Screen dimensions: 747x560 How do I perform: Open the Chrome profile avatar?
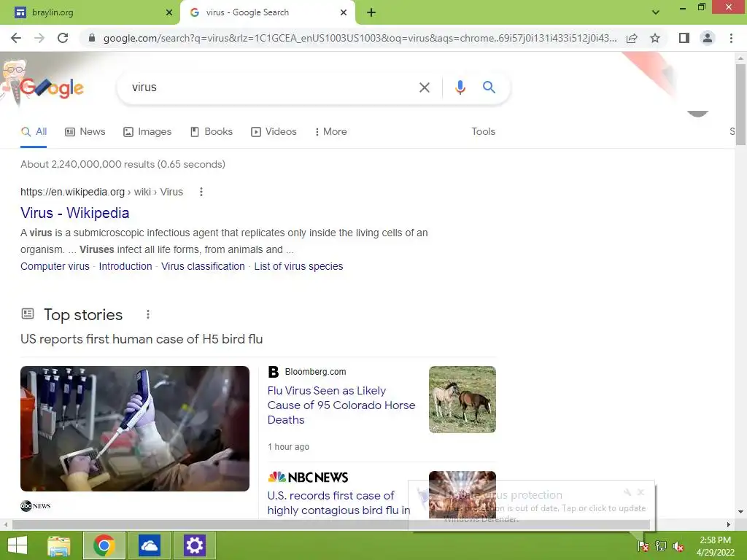(708, 38)
